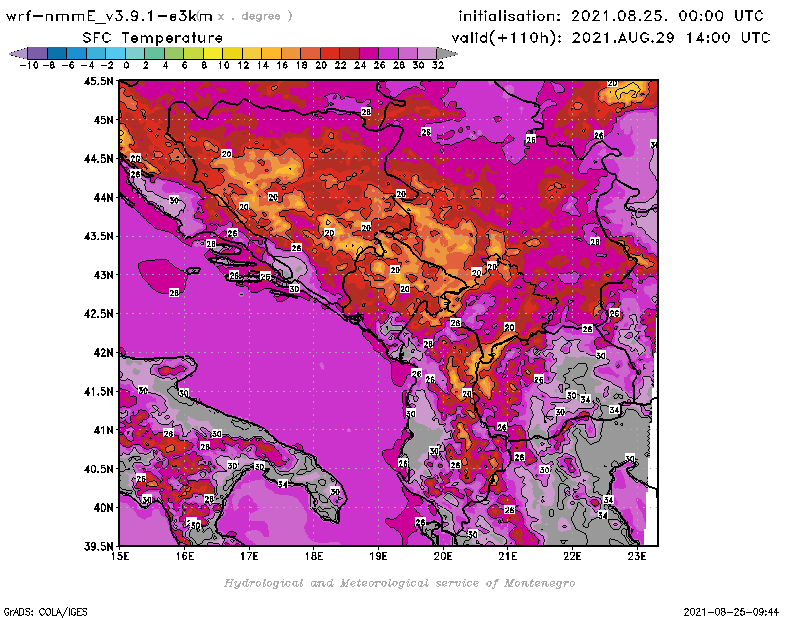Image resolution: width=800 pixels, height=618 pixels.
Task: Click the Hydrological and Meteorological service of Montenegro credit
Action: click(x=399, y=583)
